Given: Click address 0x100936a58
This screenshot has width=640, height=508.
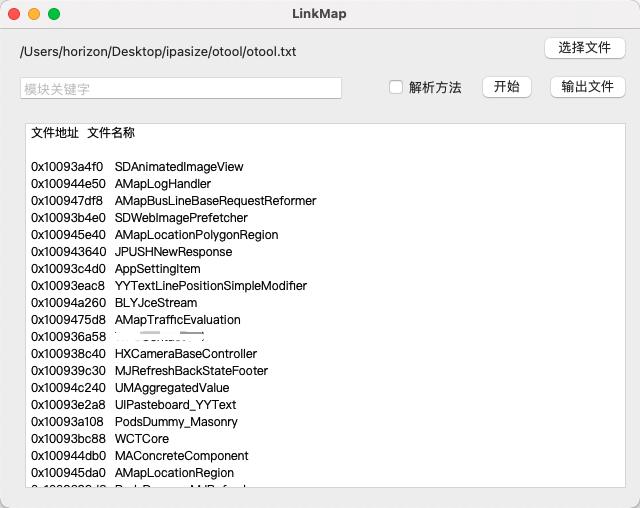Looking at the screenshot, I should pos(69,337).
